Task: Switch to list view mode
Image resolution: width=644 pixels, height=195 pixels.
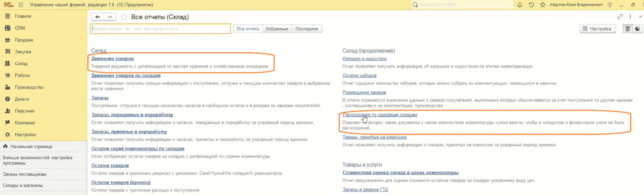Action: 628,29
